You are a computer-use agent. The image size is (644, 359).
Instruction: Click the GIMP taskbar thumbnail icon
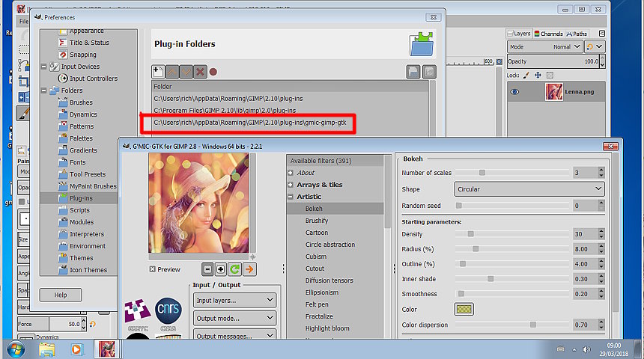pyautogui.click(x=107, y=349)
